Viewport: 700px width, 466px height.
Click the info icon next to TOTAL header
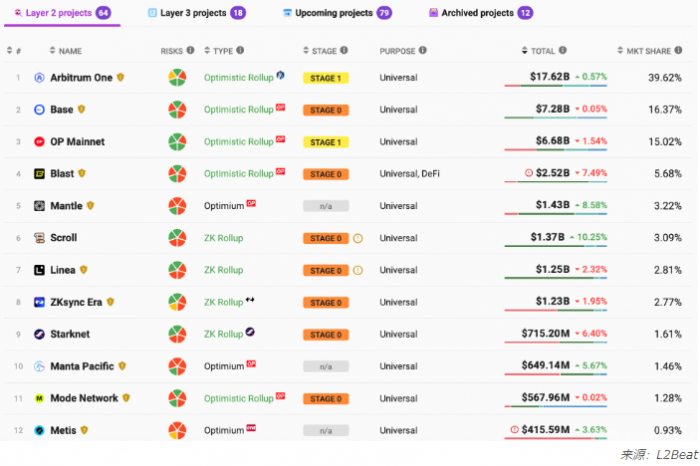tap(563, 50)
